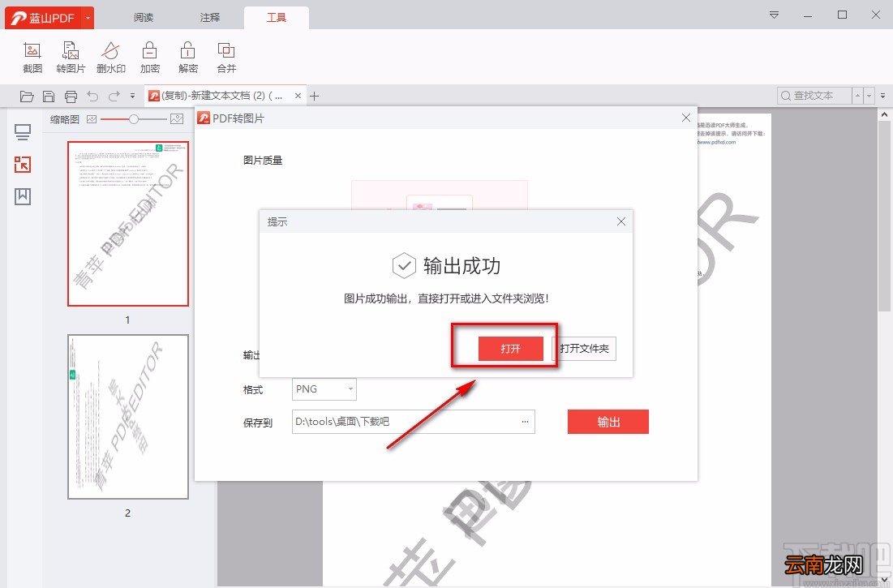
Task: Click the save disk icon
Action: pyautogui.click(x=49, y=97)
